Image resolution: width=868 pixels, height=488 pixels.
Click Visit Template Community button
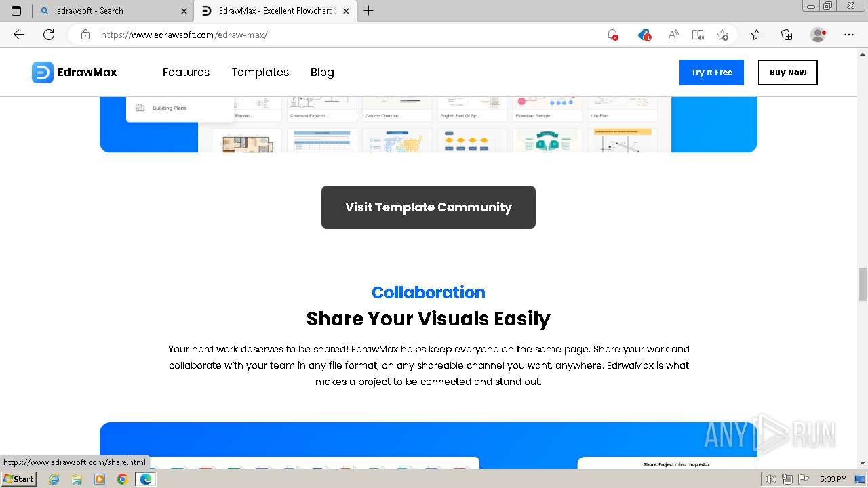pos(429,207)
